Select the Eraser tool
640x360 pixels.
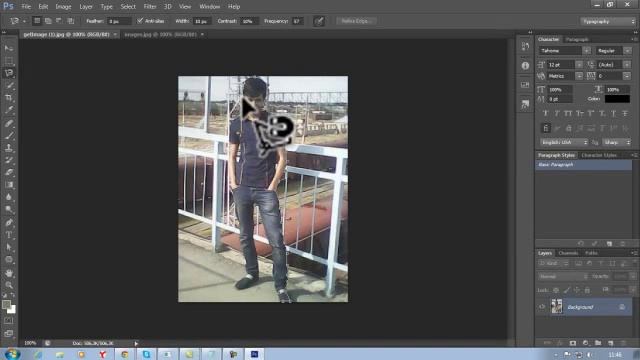(9, 172)
